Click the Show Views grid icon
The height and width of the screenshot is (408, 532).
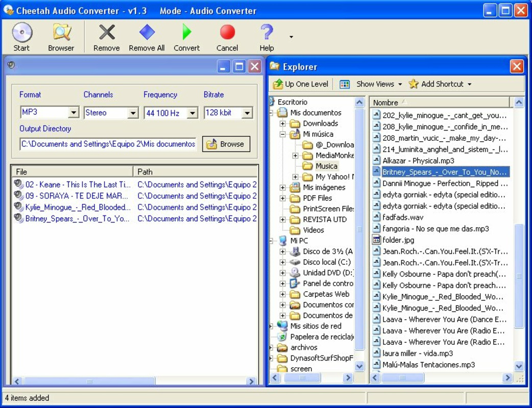click(x=345, y=84)
